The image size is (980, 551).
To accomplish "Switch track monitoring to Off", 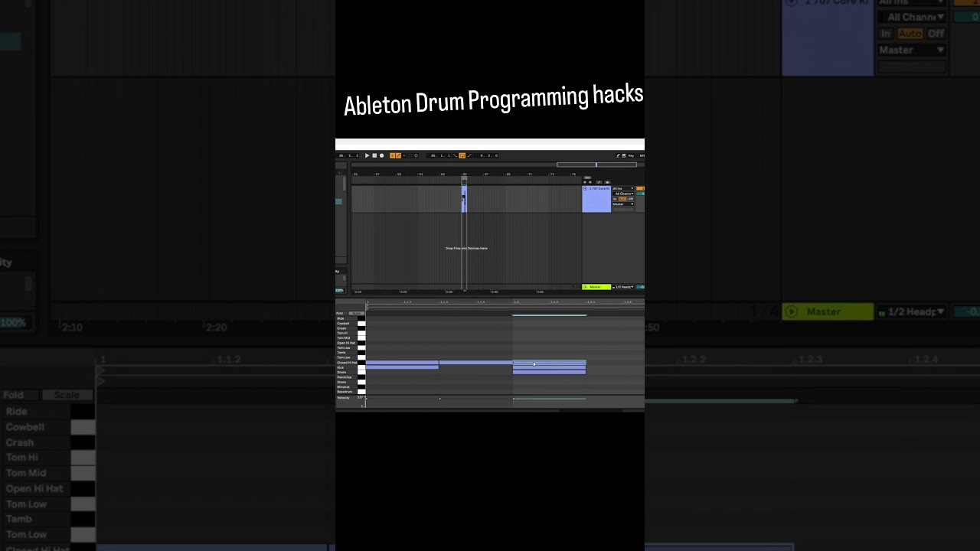I will pyautogui.click(x=631, y=199).
